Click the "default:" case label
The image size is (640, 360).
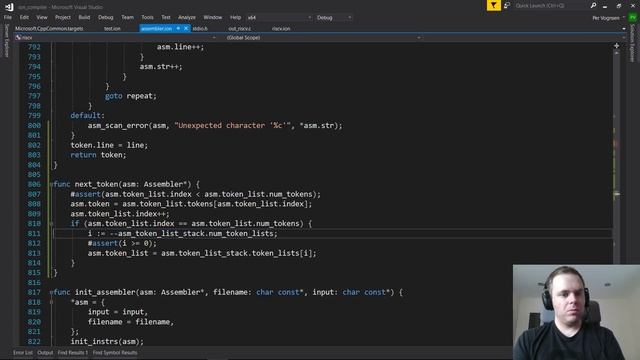(87, 116)
